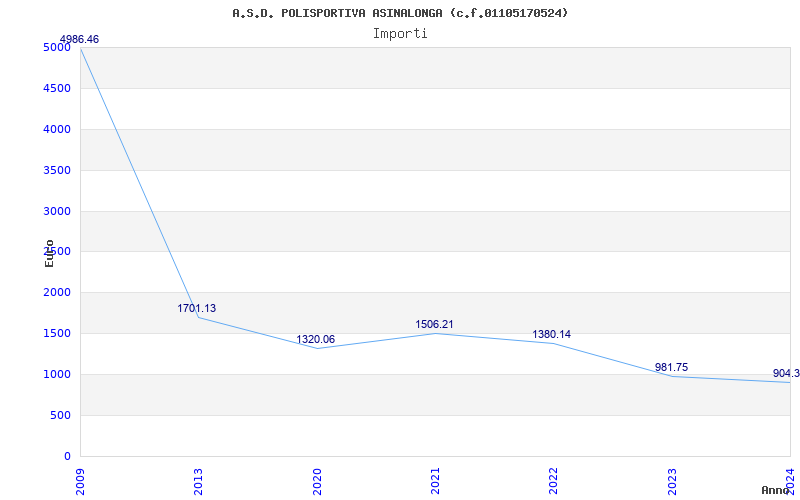Click the 981.75 value label

tap(671, 367)
